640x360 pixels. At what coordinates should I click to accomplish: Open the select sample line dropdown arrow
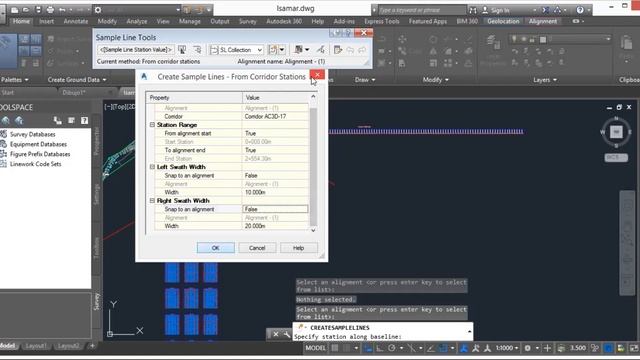click(307, 49)
